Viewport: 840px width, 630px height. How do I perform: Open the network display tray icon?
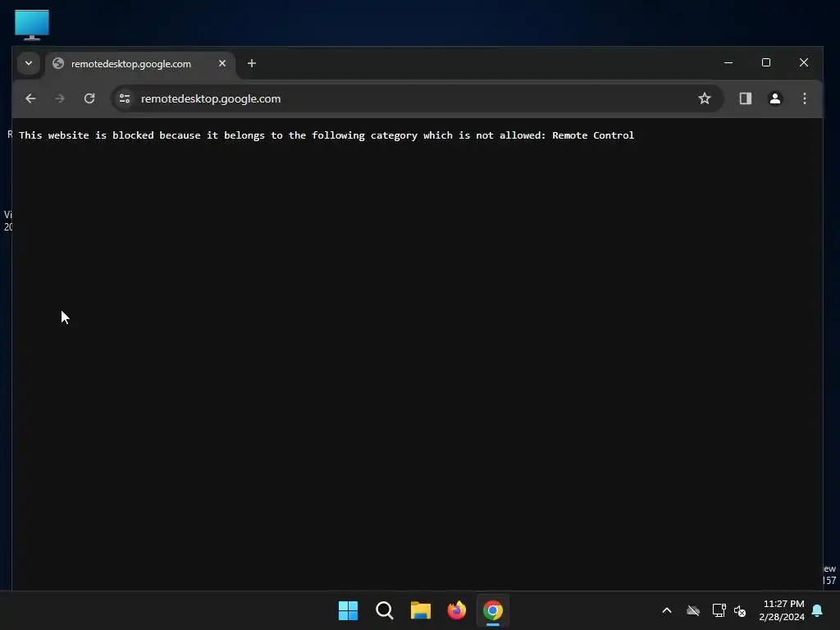tap(719, 610)
